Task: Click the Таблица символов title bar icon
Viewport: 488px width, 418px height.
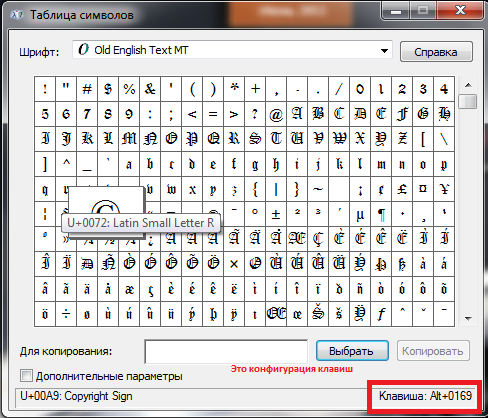Action: point(17,15)
